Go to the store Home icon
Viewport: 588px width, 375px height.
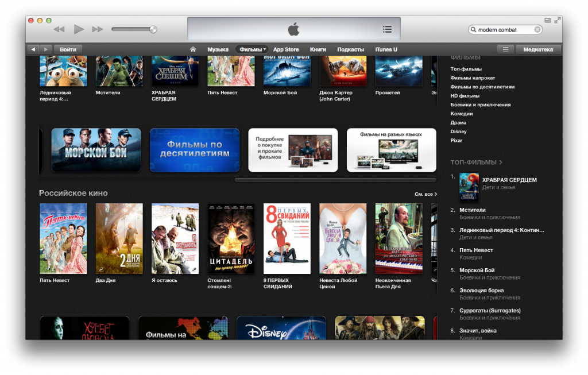[x=193, y=49]
